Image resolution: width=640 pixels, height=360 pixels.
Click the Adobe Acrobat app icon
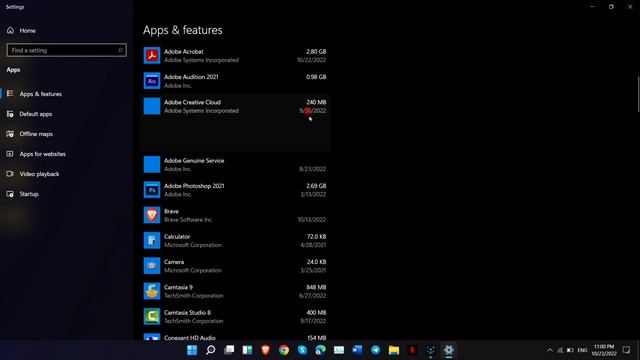coord(152,56)
